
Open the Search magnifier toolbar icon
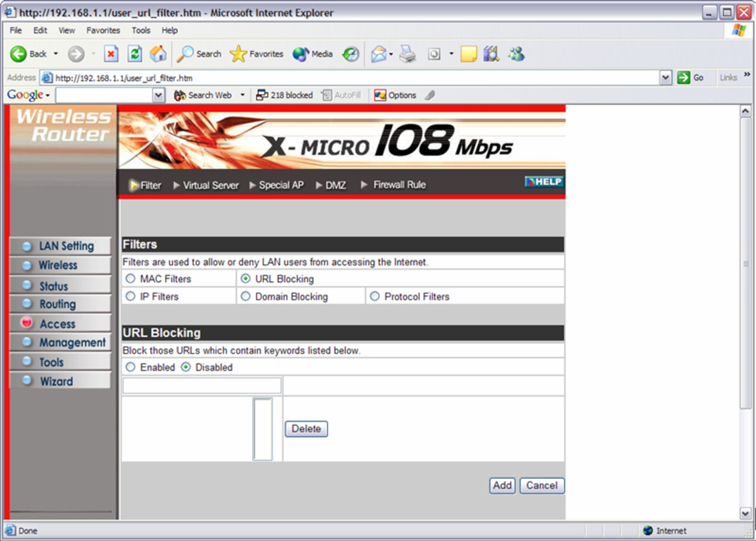(x=185, y=54)
